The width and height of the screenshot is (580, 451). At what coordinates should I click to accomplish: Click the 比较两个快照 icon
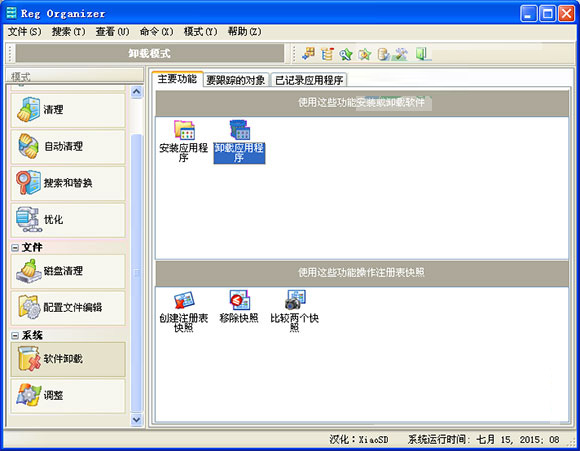[x=294, y=311]
